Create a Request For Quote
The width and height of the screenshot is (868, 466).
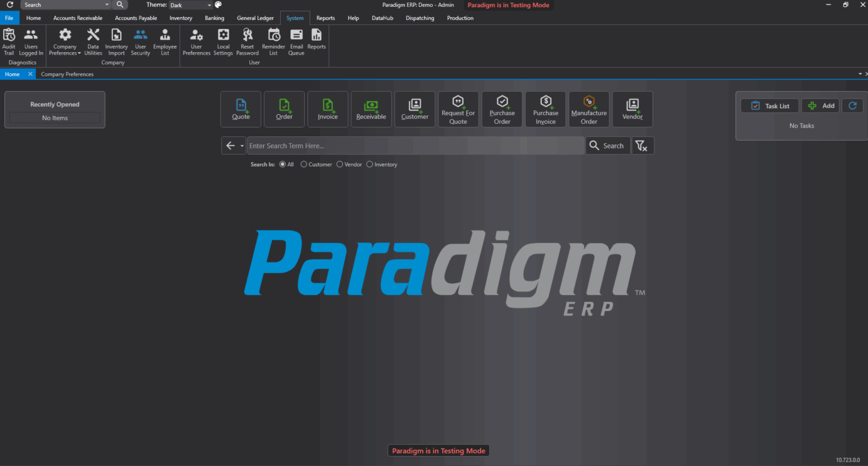458,109
